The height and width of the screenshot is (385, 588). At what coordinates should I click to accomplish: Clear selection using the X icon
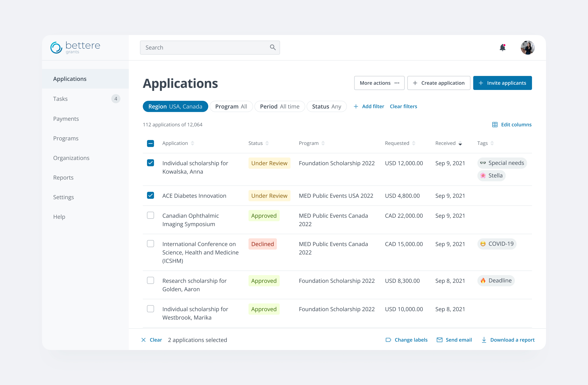pyautogui.click(x=143, y=340)
